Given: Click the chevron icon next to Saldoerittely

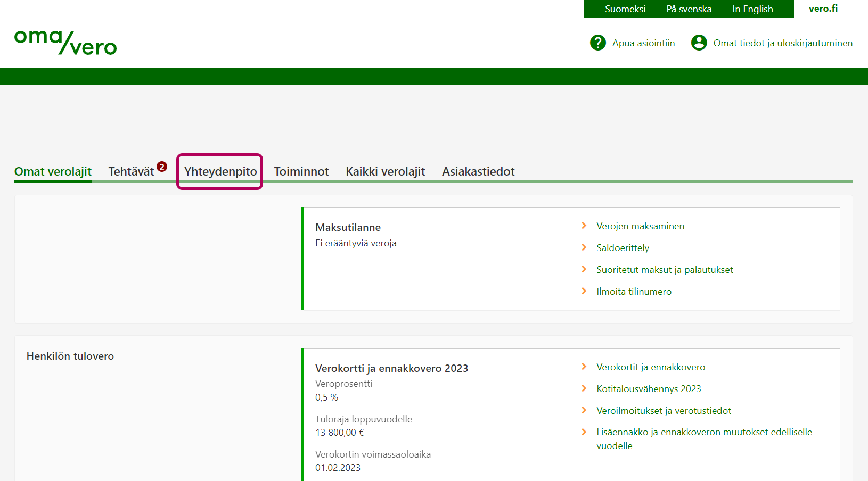Looking at the screenshot, I should point(584,247).
